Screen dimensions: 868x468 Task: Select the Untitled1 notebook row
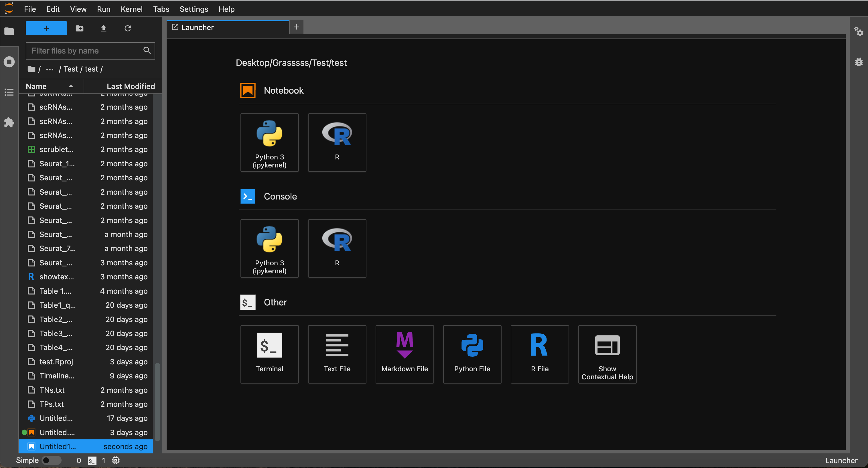pos(86,447)
